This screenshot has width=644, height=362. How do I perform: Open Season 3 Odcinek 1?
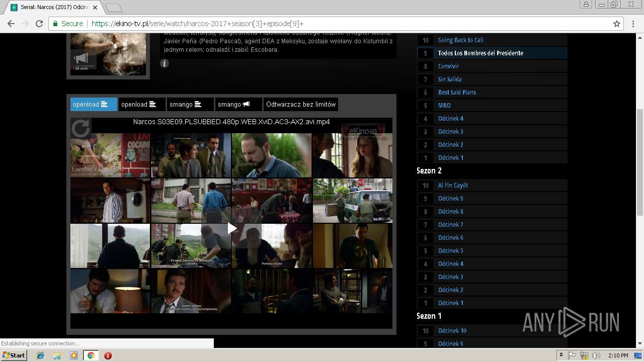pyautogui.click(x=451, y=157)
